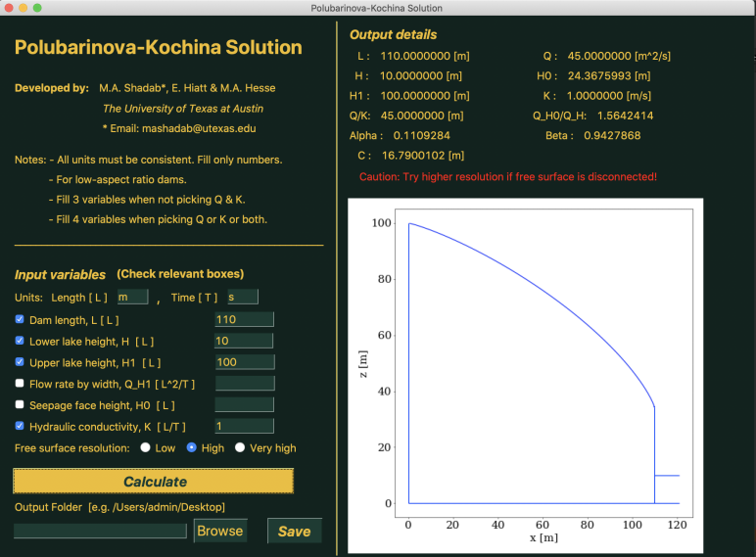Click the Browse button for output folder
This screenshot has height=557, width=756.
click(220, 531)
